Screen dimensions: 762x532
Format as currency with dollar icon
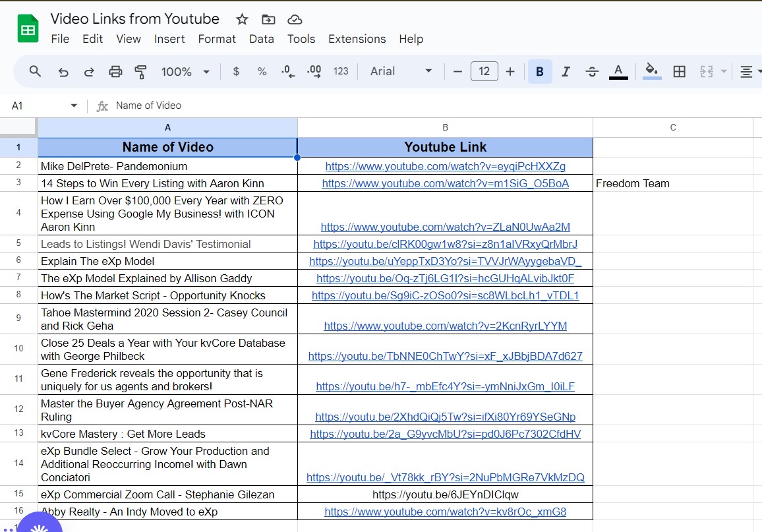pyautogui.click(x=236, y=71)
